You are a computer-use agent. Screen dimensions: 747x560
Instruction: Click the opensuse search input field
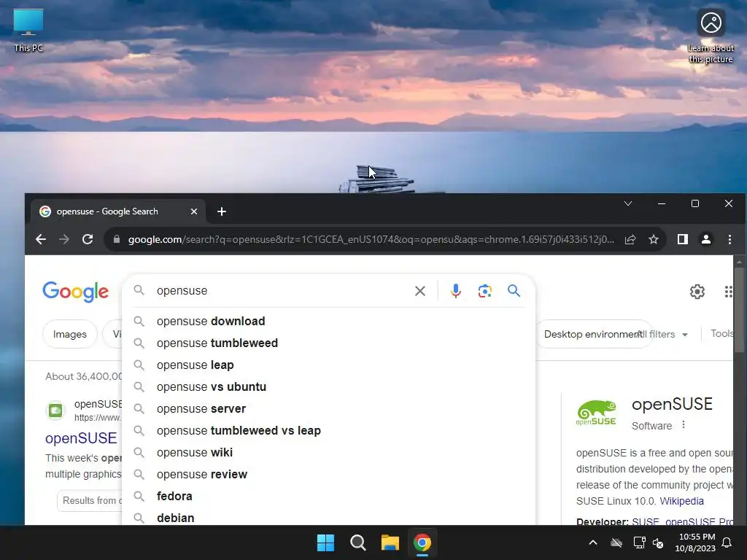click(284, 290)
